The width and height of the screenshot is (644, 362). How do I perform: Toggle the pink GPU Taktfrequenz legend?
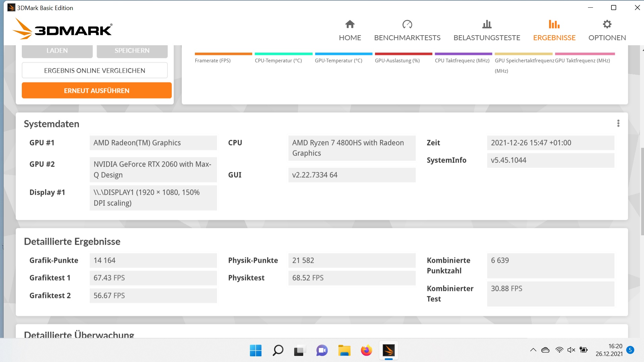(585, 58)
